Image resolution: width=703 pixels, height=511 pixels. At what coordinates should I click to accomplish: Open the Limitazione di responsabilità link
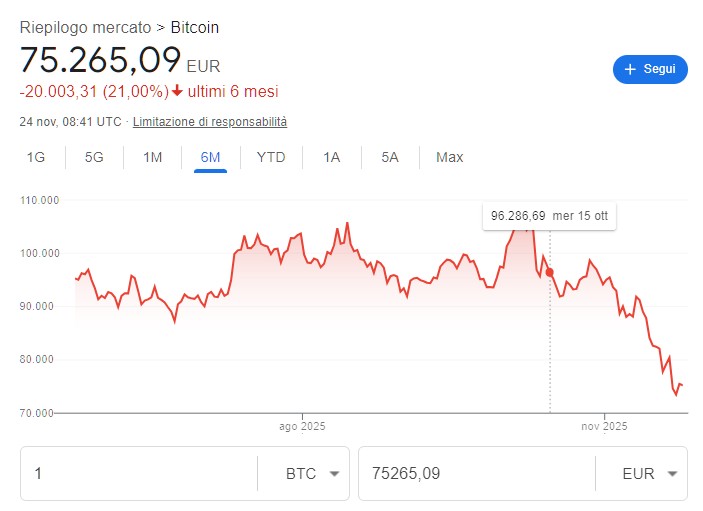[x=210, y=122]
